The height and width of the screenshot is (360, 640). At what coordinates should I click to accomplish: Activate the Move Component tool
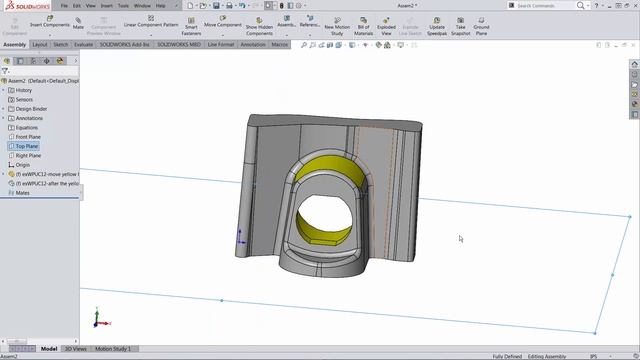tap(223, 22)
